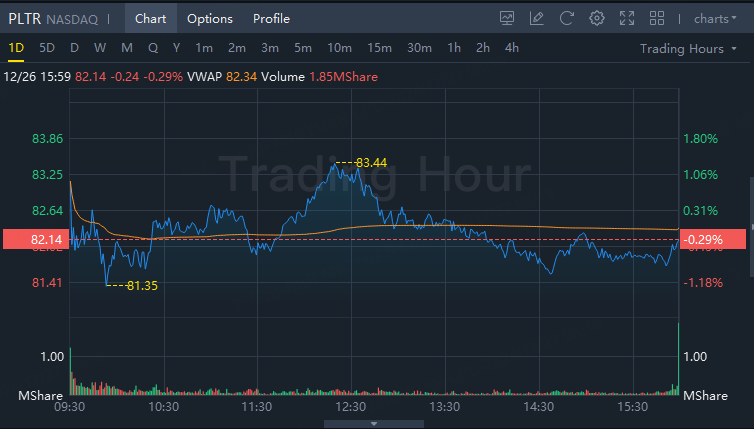
Task: Switch to the Options tab
Action: click(x=210, y=19)
